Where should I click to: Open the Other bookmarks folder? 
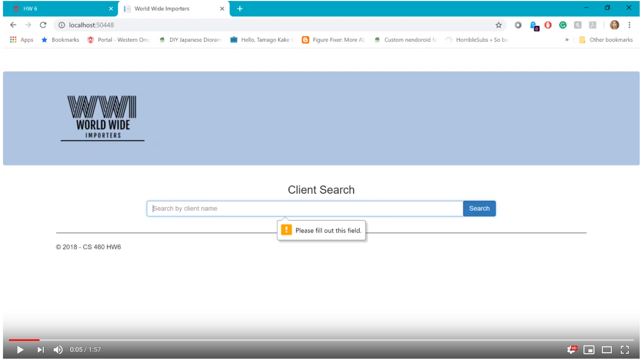(x=606, y=40)
